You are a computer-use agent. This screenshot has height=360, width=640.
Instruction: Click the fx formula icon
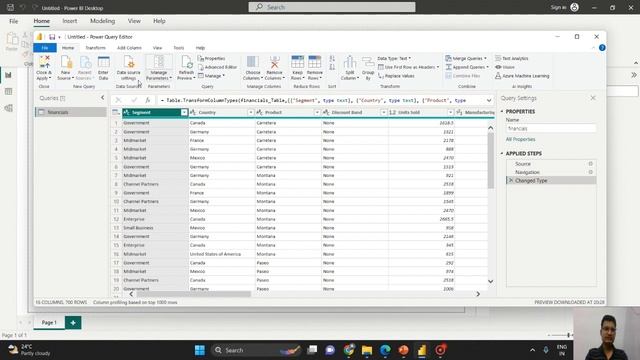click(148, 100)
